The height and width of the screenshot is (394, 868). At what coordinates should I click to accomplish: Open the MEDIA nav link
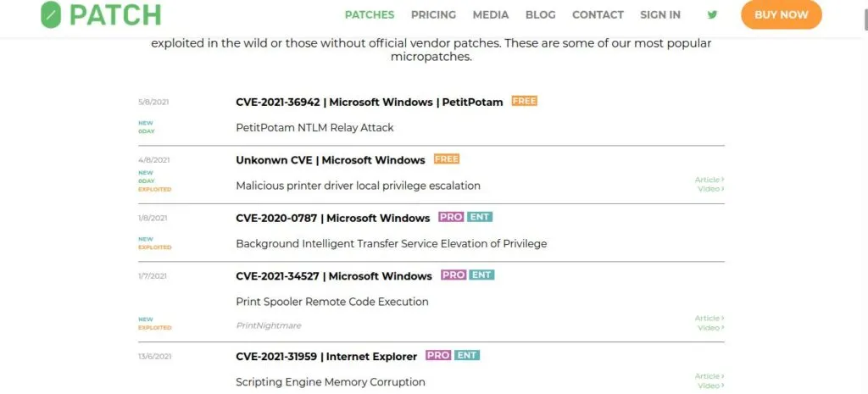pyautogui.click(x=490, y=14)
